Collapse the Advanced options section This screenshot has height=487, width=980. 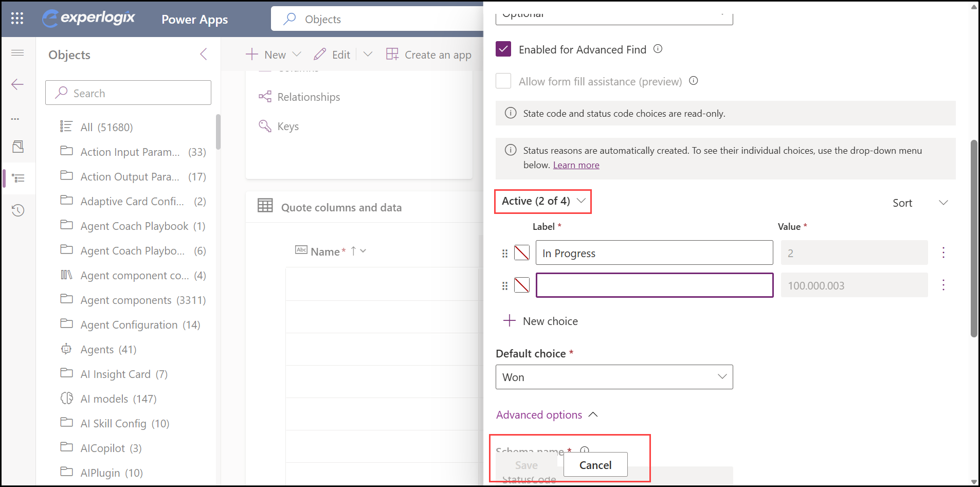(x=547, y=414)
